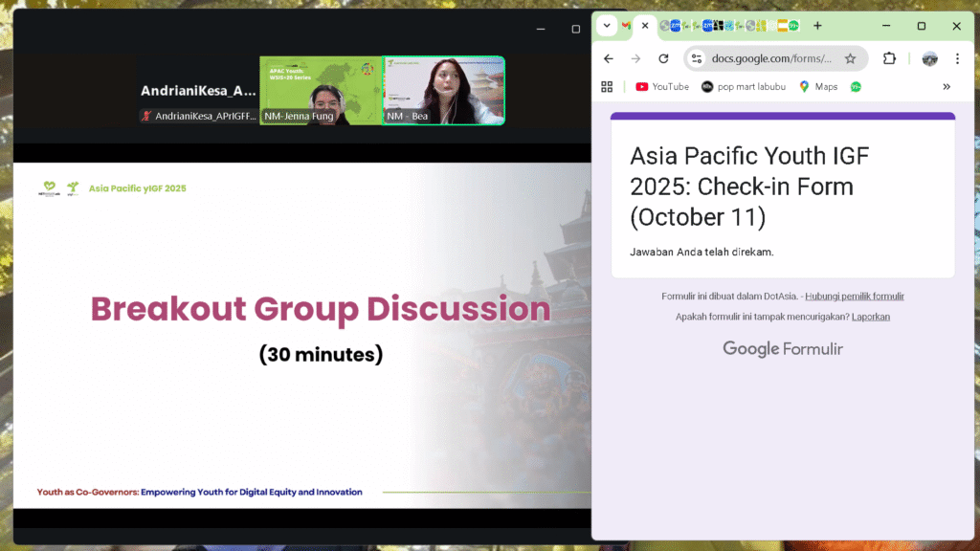Close the current Google Forms tab

[645, 26]
